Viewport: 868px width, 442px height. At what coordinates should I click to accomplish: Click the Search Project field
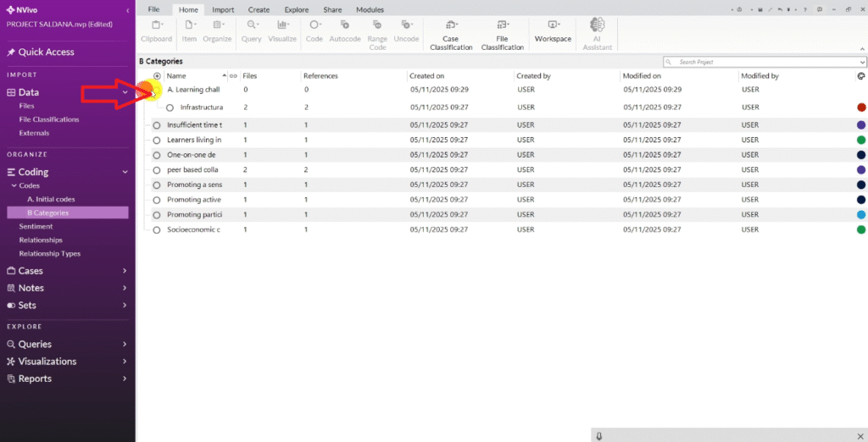765,62
